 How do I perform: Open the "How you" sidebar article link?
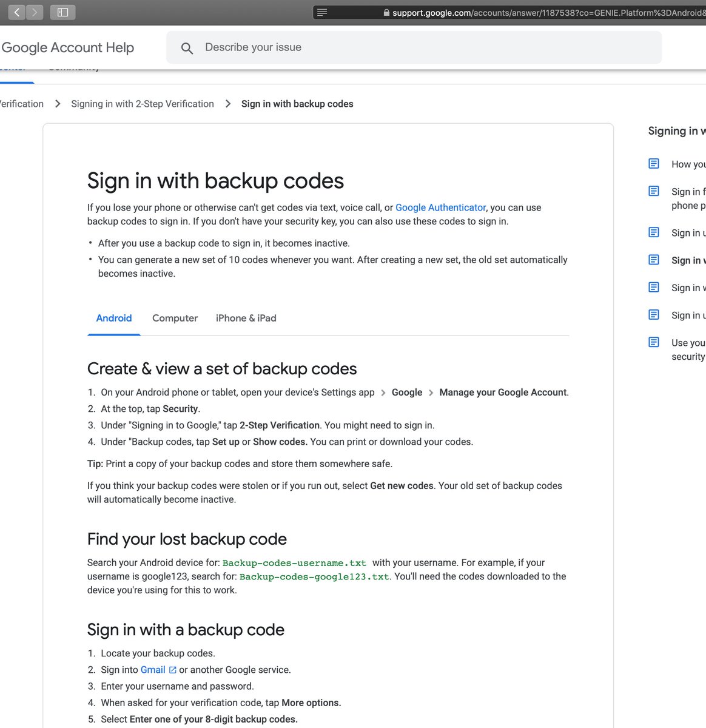[688, 164]
